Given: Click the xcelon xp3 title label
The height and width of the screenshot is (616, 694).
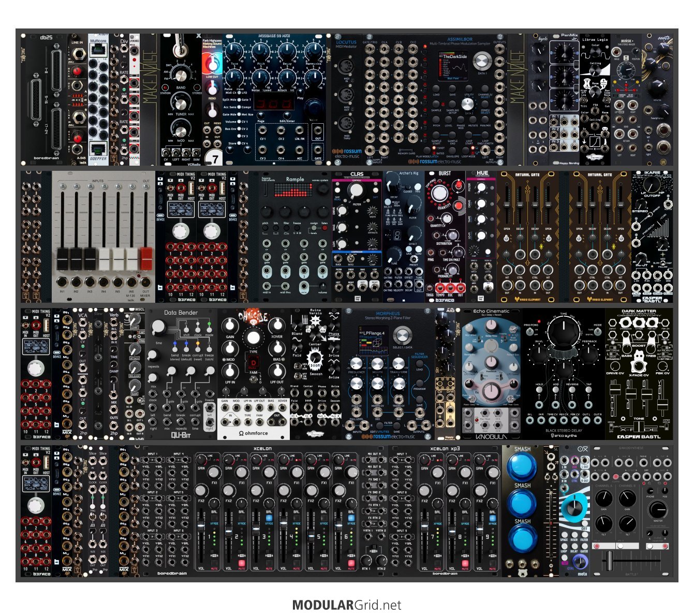Looking at the screenshot, I should click(445, 449).
